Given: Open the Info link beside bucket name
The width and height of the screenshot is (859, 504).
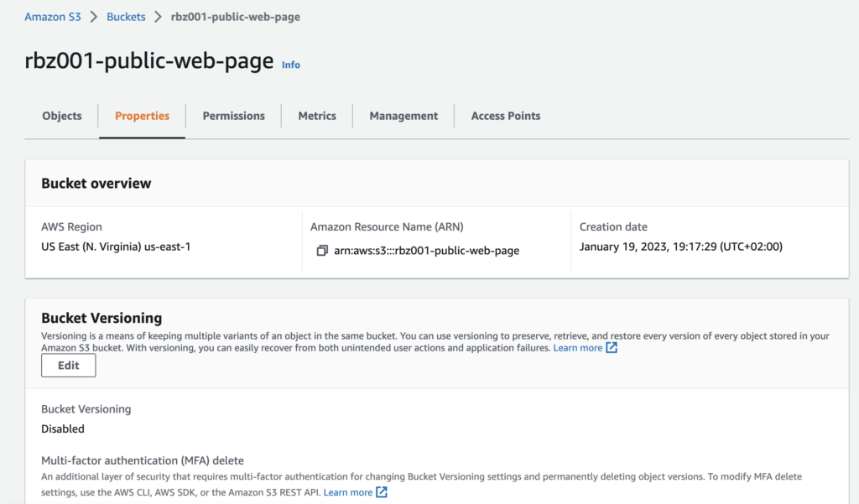Looking at the screenshot, I should point(291,65).
